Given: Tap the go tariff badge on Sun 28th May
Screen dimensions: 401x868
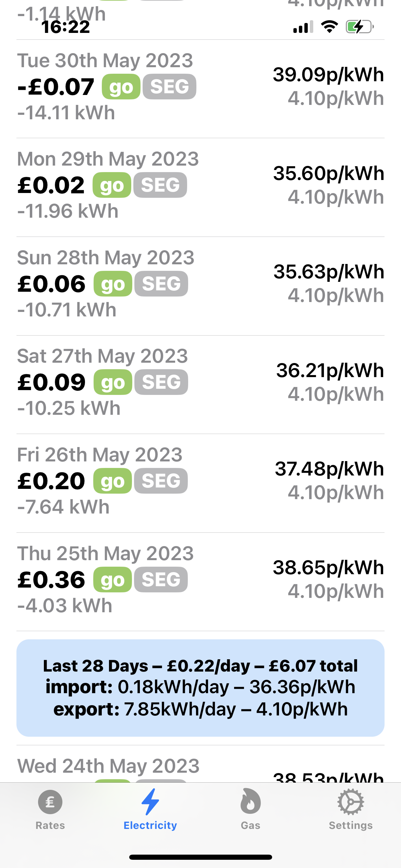Looking at the screenshot, I should point(113,284).
